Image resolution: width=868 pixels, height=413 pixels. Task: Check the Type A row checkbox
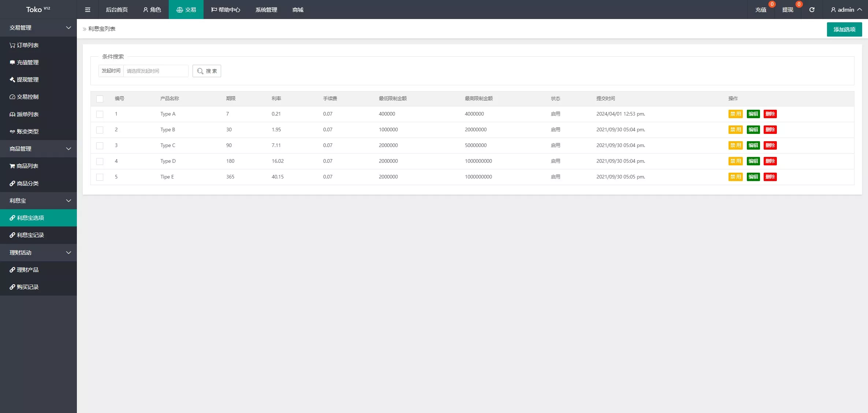click(x=100, y=114)
